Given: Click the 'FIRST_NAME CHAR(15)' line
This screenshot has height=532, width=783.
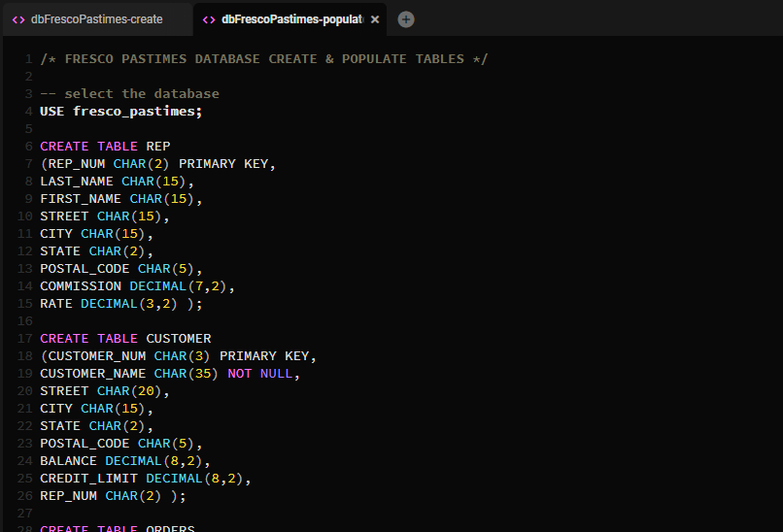Looking at the screenshot, I should 120,199.
